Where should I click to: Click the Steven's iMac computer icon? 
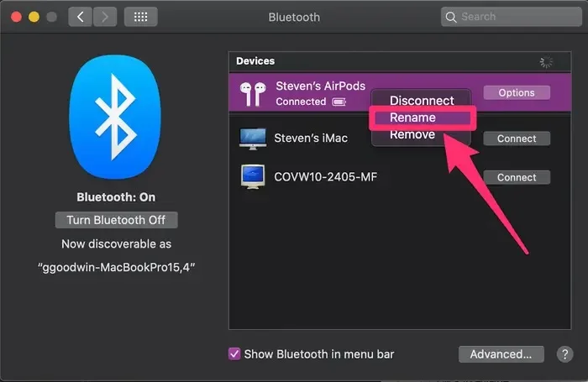pyautogui.click(x=253, y=138)
